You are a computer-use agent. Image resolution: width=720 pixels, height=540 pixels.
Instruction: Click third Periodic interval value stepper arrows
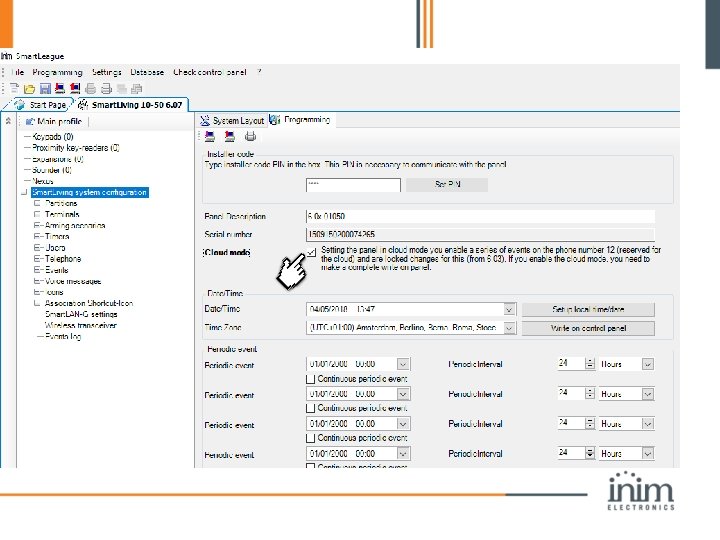[x=590, y=424]
